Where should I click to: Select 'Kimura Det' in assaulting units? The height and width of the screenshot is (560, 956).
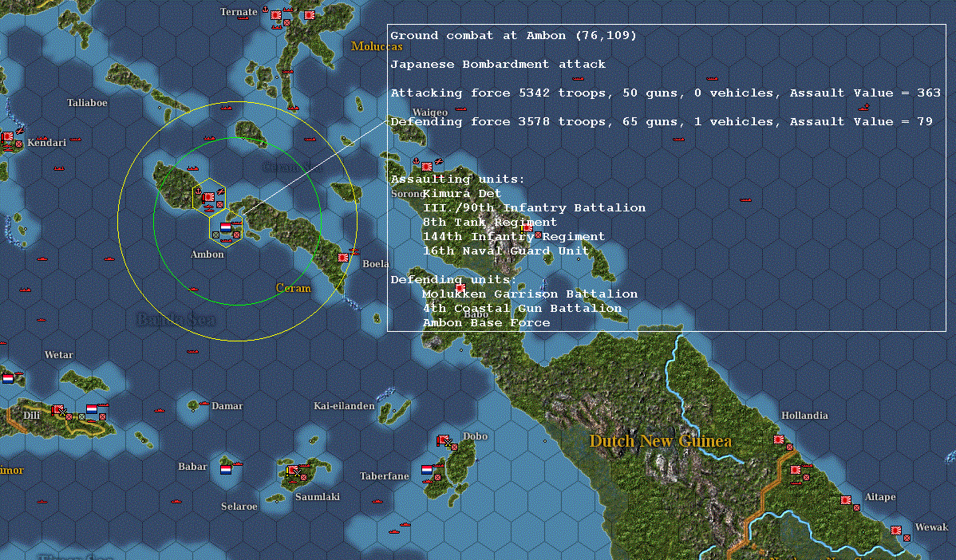tap(461, 193)
